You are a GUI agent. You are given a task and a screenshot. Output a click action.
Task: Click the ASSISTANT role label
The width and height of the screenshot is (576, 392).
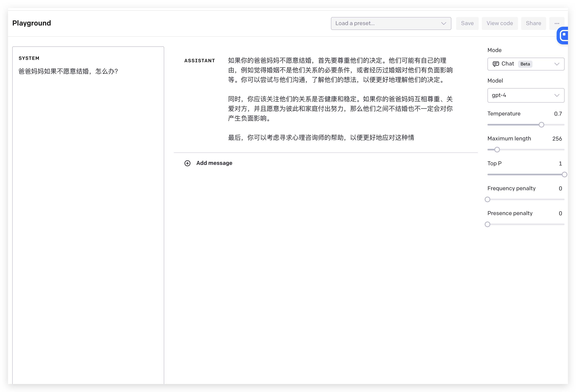(199, 61)
